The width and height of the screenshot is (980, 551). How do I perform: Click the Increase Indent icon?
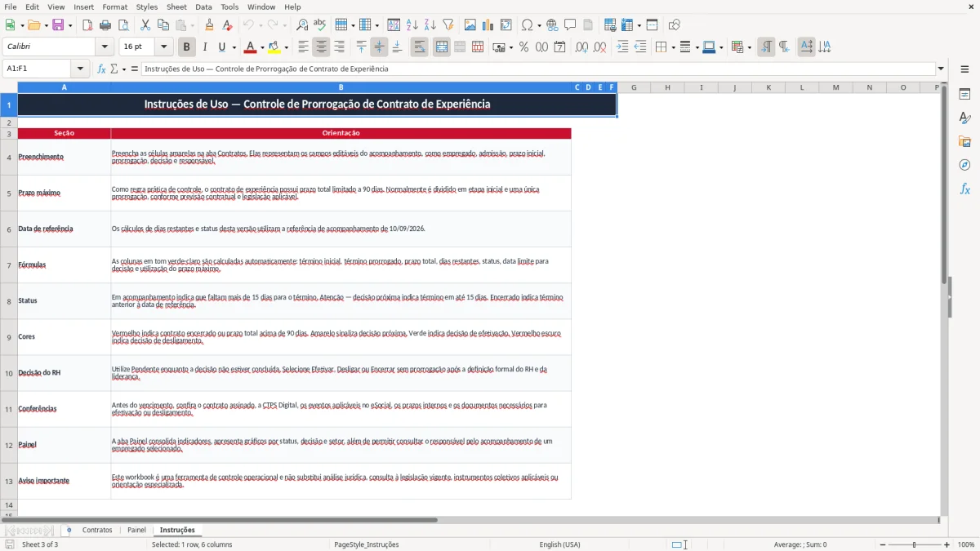[x=622, y=47]
